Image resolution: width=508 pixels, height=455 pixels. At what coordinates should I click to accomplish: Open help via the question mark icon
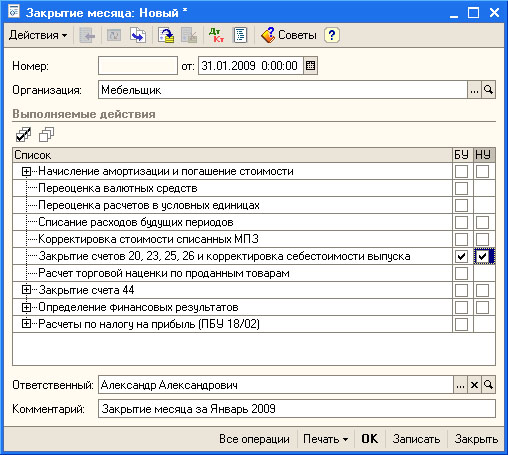point(332,35)
